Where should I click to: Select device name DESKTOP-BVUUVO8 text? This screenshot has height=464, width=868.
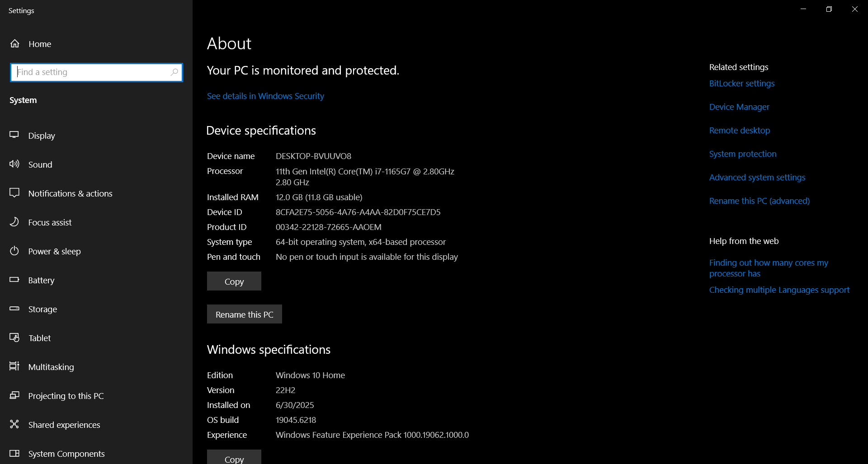click(313, 156)
